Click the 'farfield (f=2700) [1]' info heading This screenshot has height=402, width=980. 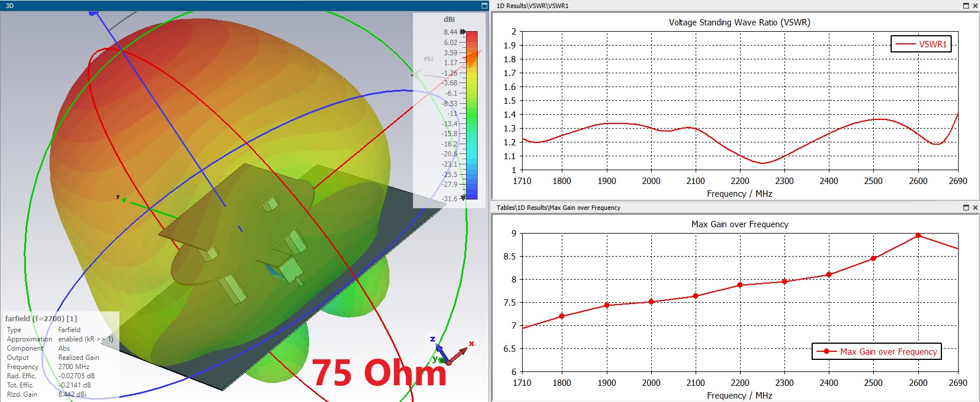[x=41, y=318]
